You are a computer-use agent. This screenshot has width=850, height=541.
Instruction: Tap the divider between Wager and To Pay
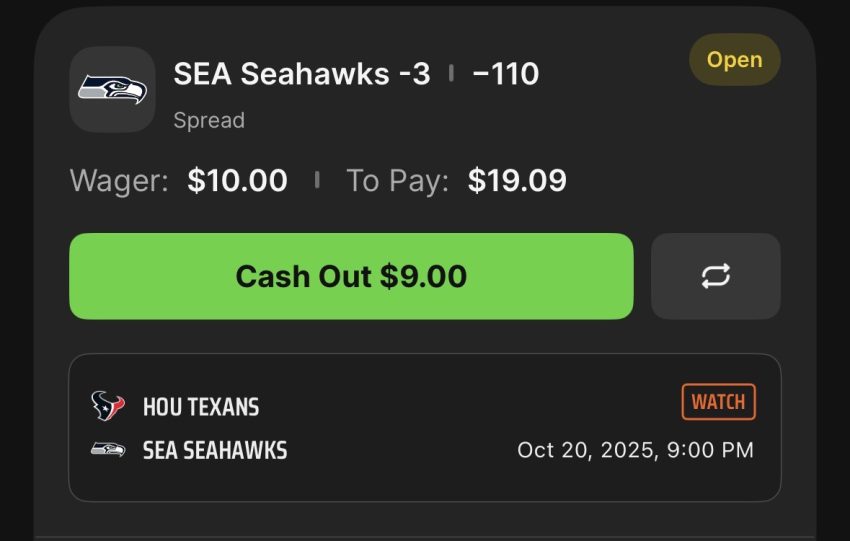317,181
